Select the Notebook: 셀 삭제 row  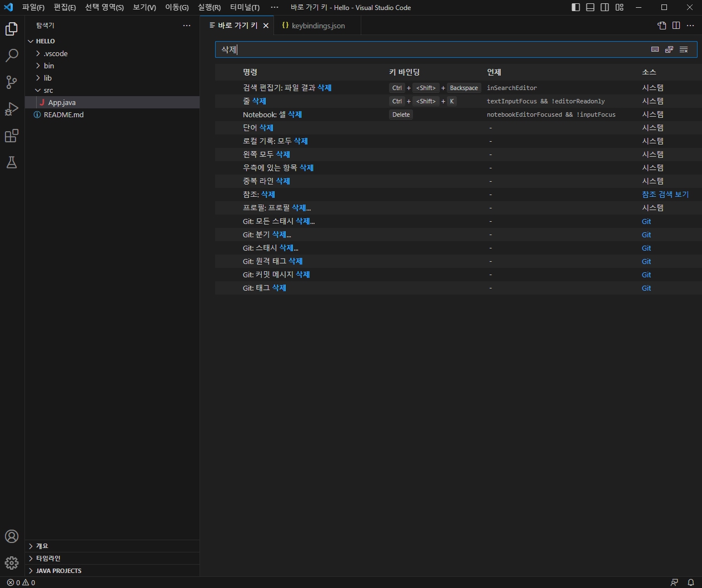(x=458, y=114)
